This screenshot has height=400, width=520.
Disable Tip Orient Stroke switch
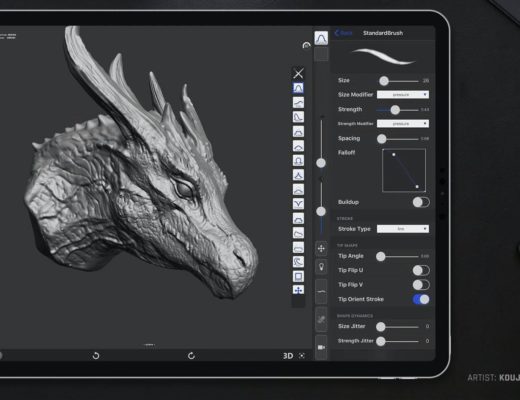point(421,299)
